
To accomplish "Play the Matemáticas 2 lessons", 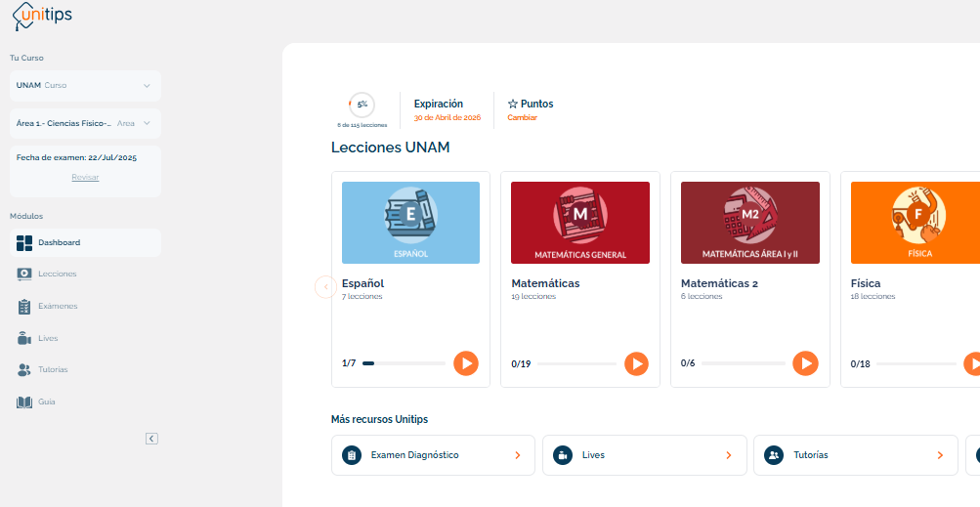I will (806, 363).
